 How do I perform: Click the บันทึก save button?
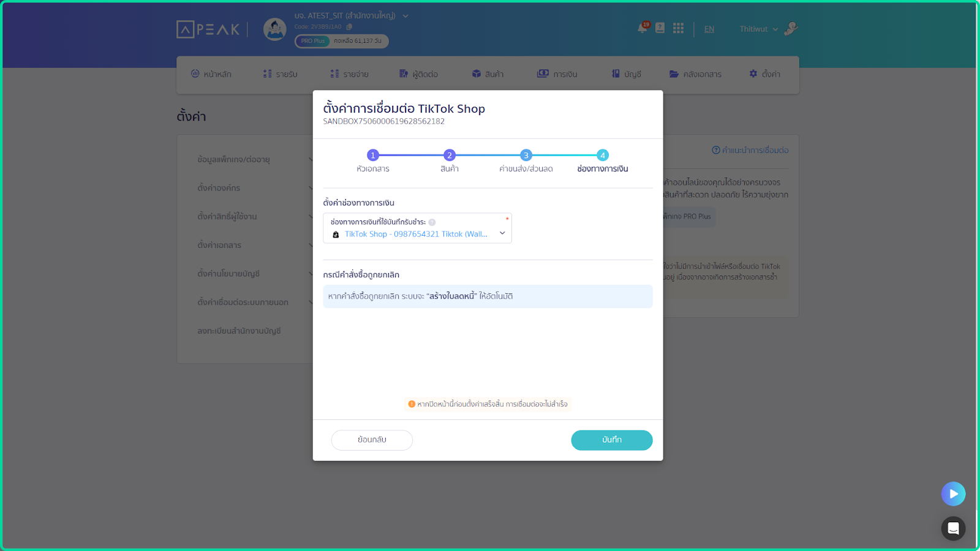[x=612, y=440]
